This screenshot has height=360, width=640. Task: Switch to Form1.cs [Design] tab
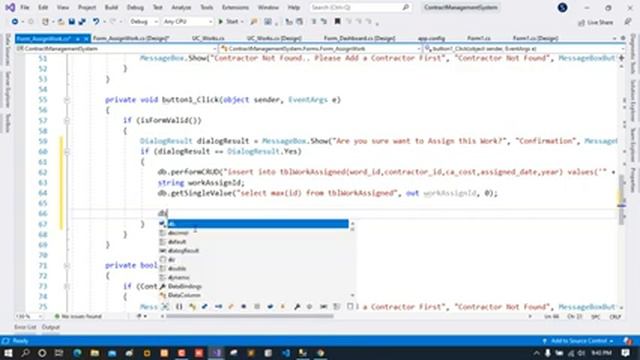[x=535, y=38]
